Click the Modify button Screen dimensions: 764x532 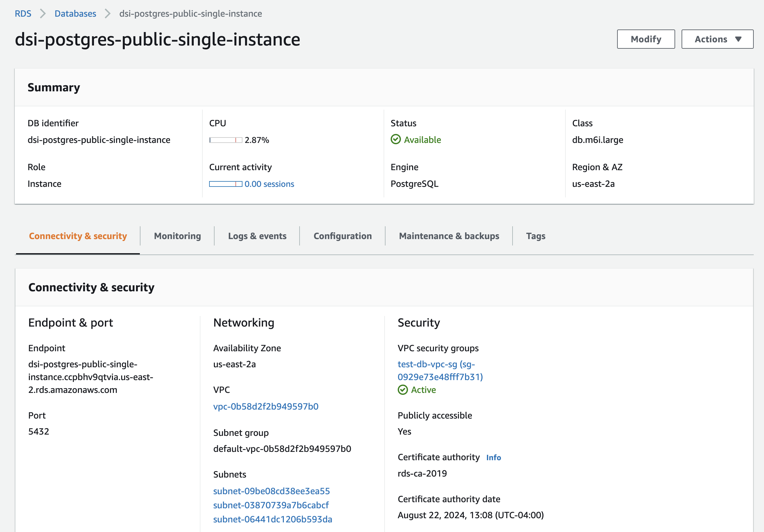point(646,39)
